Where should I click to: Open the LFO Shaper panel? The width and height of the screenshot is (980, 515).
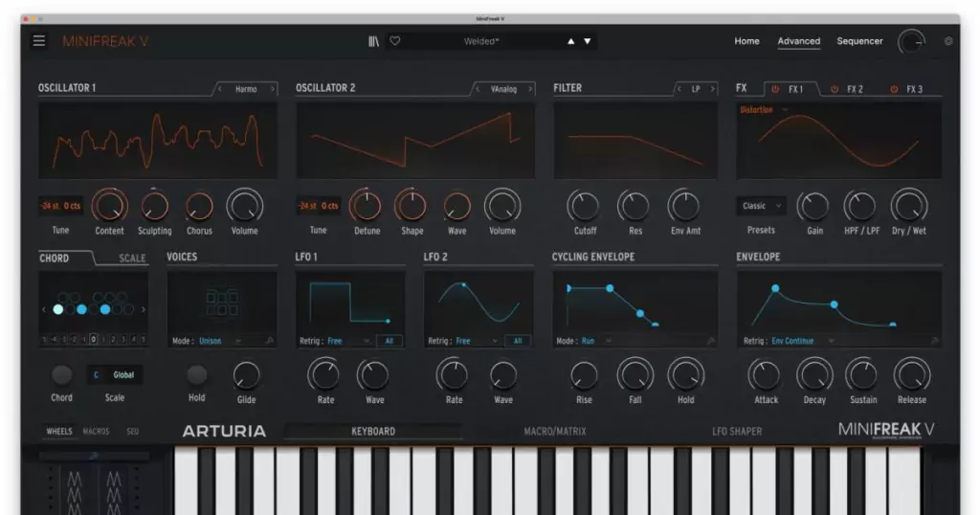[x=737, y=432]
